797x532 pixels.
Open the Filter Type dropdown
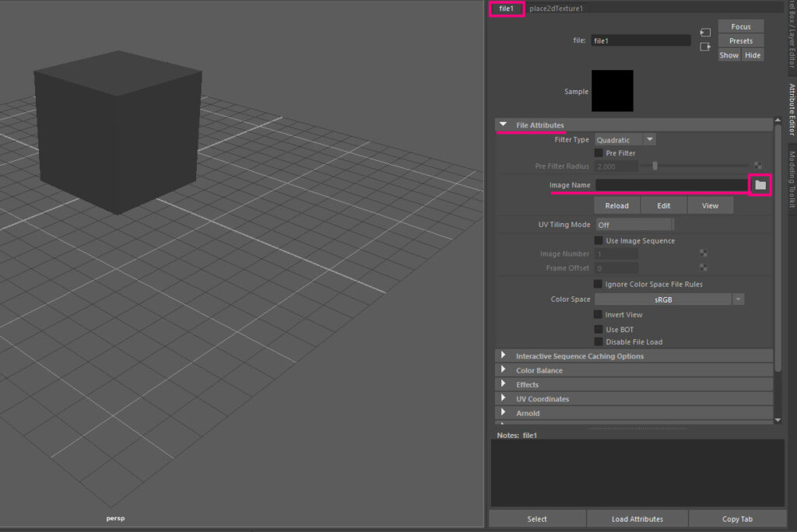[x=625, y=140]
